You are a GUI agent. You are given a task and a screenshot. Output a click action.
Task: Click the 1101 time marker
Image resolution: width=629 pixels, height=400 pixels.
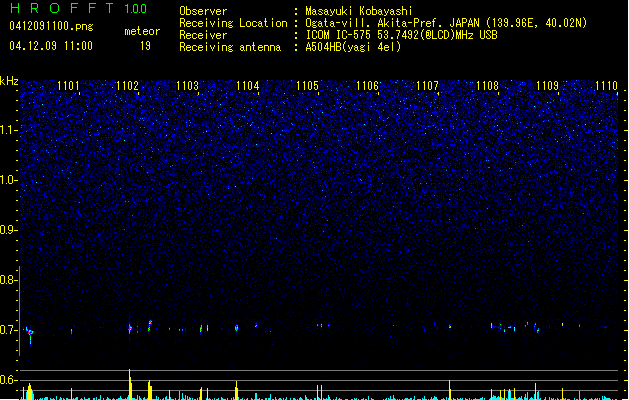click(x=68, y=85)
